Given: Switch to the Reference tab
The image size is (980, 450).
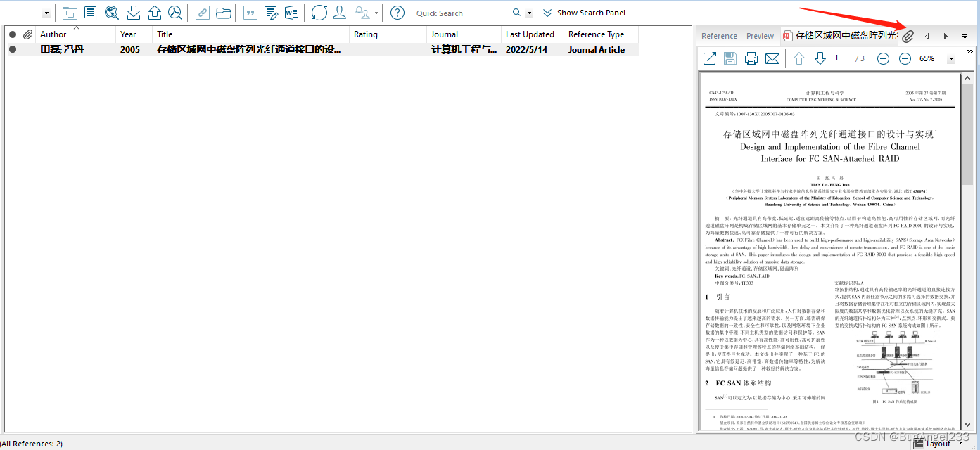Looking at the screenshot, I should click(x=719, y=36).
